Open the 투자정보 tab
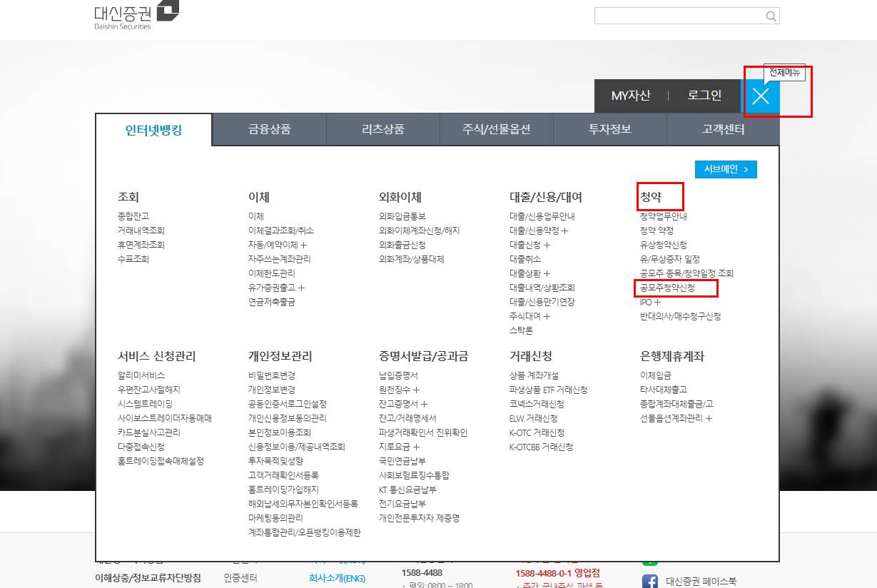This screenshot has height=588, width=877. (x=609, y=130)
